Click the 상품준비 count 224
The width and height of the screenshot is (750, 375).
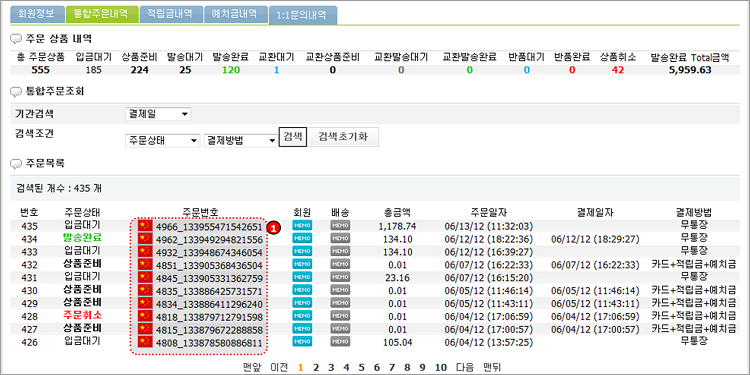(x=140, y=70)
